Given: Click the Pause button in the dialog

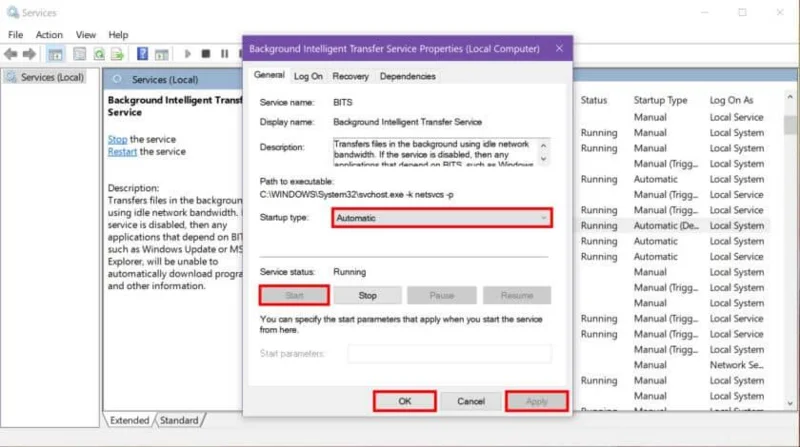Looking at the screenshot, I should click(442, 295).
